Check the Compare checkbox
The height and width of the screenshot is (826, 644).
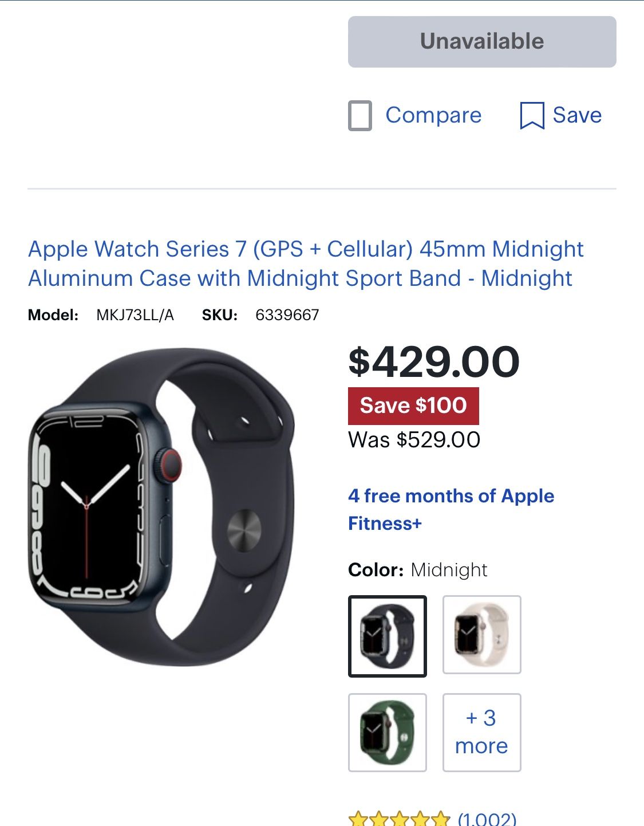360,116
